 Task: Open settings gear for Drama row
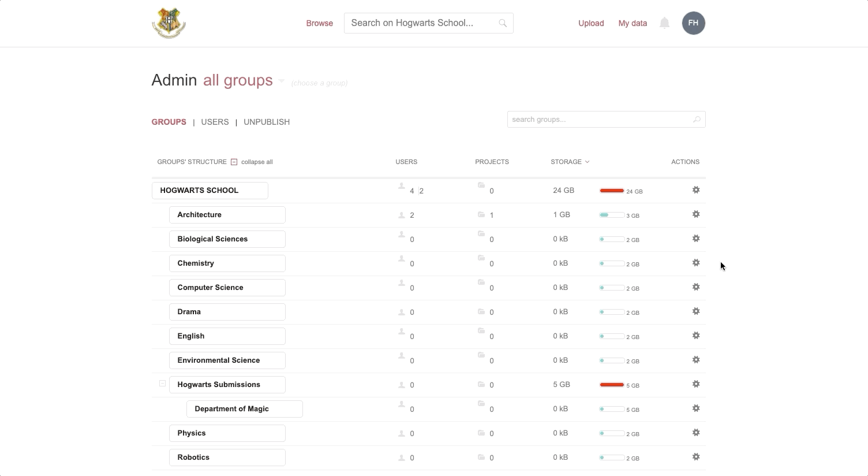(696, 311)
